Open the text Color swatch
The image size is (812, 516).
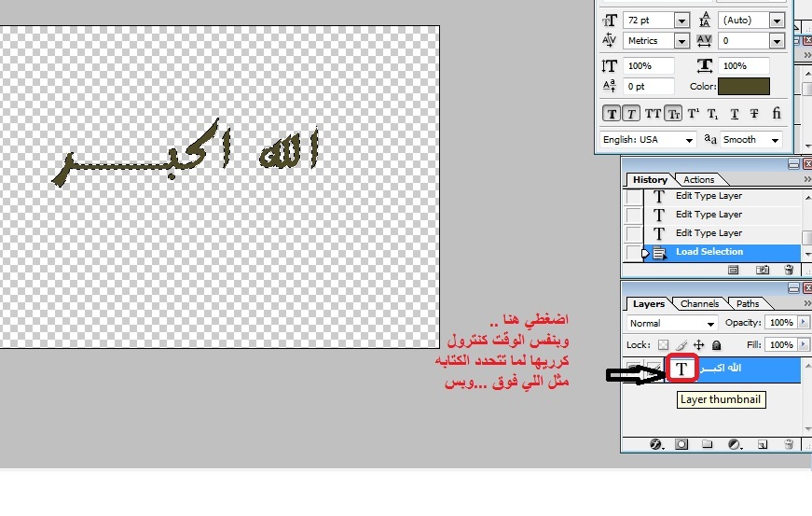(x=744, y=87)
